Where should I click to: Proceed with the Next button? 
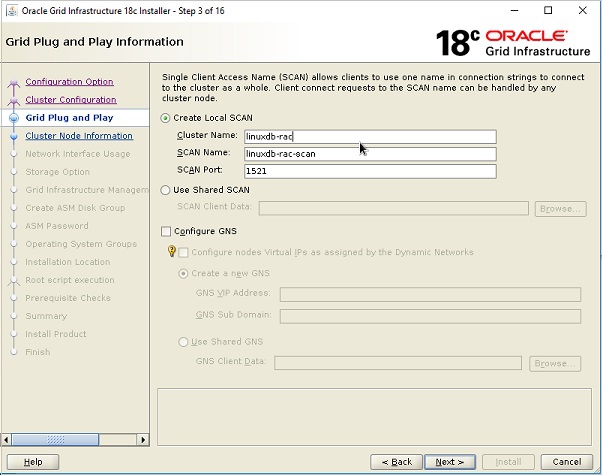pyautogui.click(x=450, y=462)
